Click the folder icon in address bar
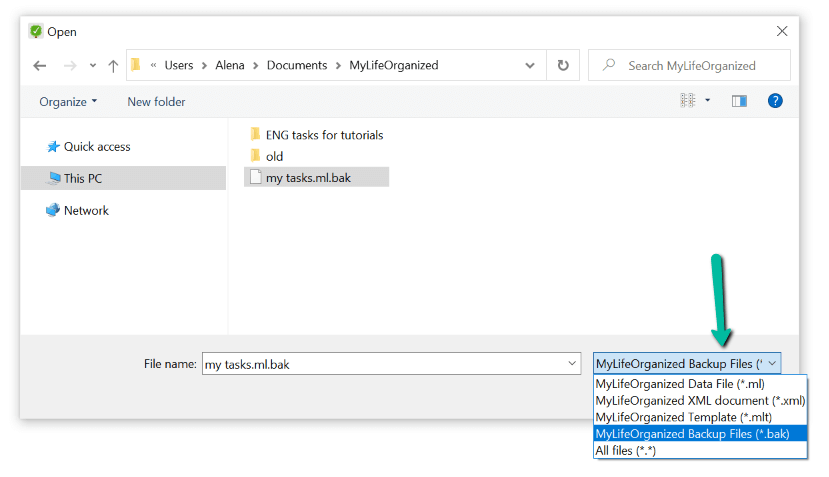829x477 pixels. click(135, 65)
